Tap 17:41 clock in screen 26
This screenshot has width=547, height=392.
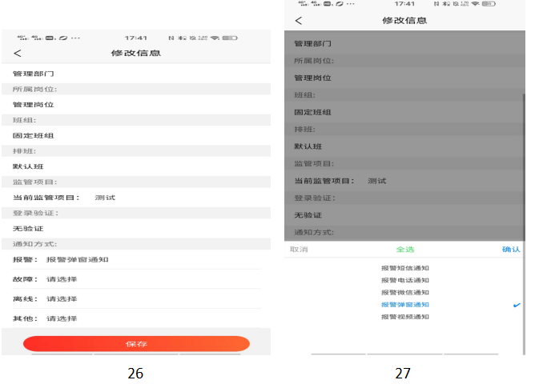[x=136, y=38]
